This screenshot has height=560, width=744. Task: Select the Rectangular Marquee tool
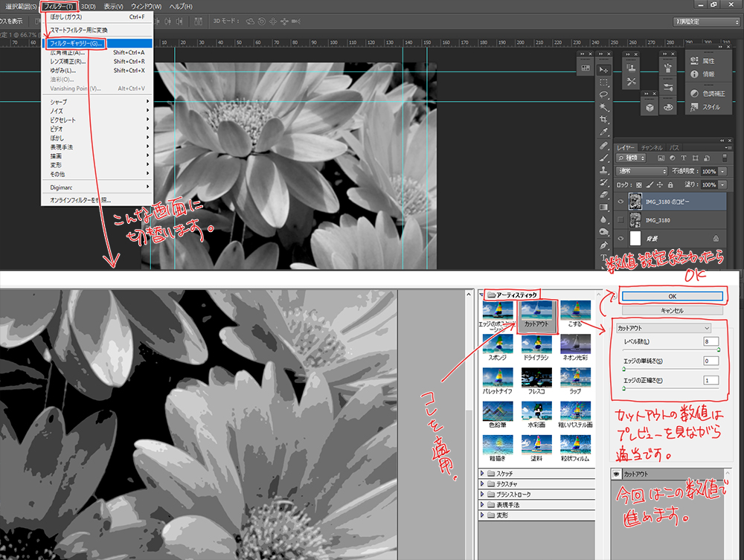coord(603,82)
